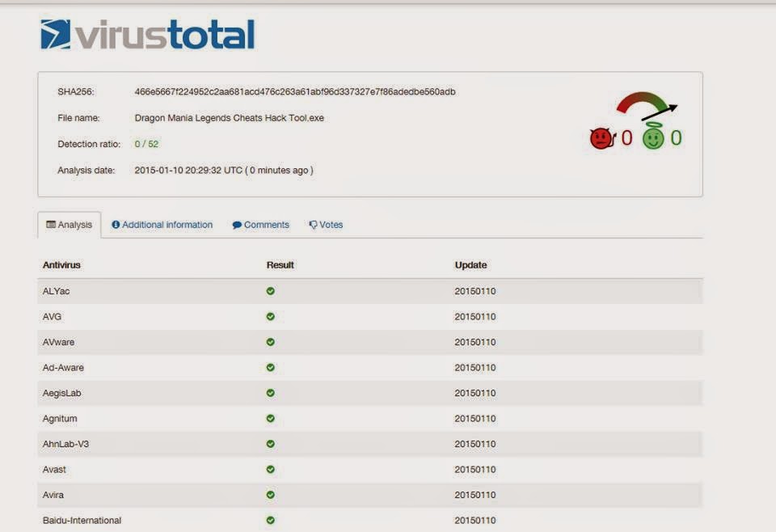Click the Result column header
This screenshot has height=532, width=776.
pos(280,264)
